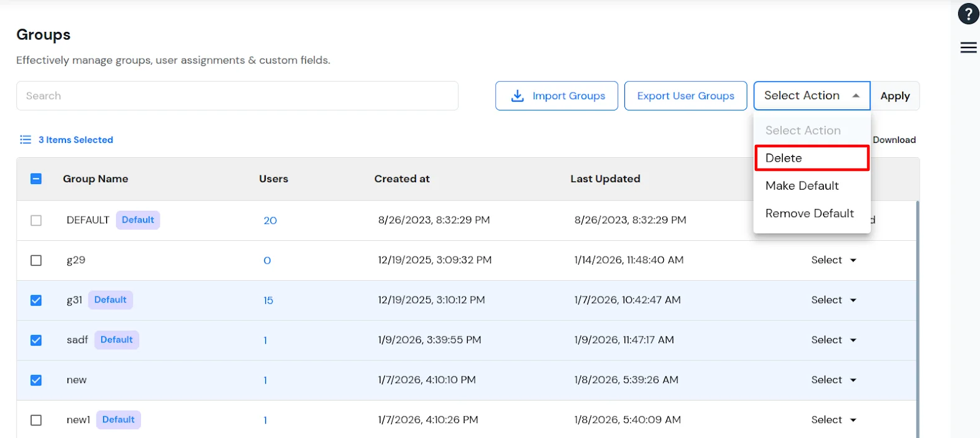Open the Select dropdown for g29

point(833,260)
